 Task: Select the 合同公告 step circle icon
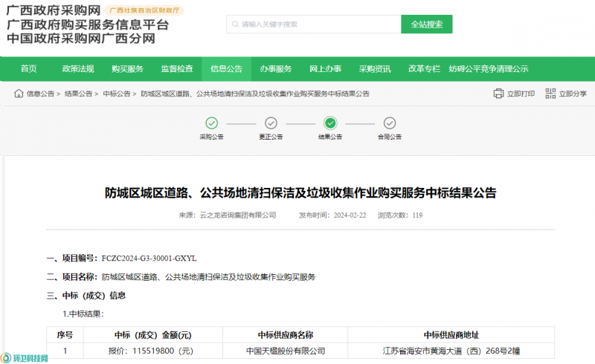[389, 123]
